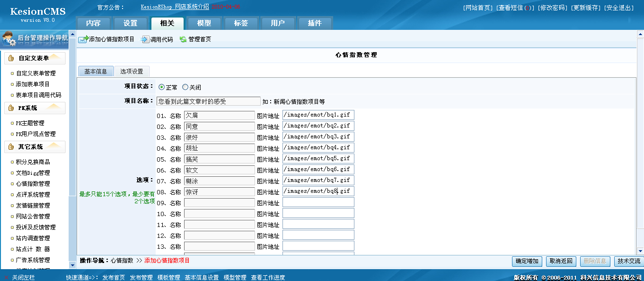Click the 添加心情指数项目 toolbar icon

82,40
